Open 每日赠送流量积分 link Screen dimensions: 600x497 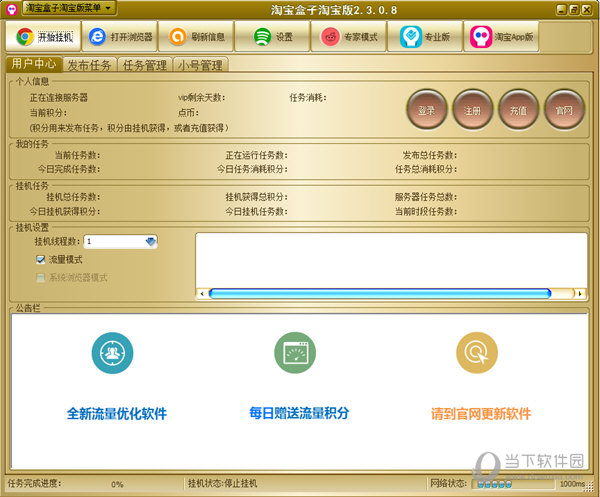click(x=299, y=413)
